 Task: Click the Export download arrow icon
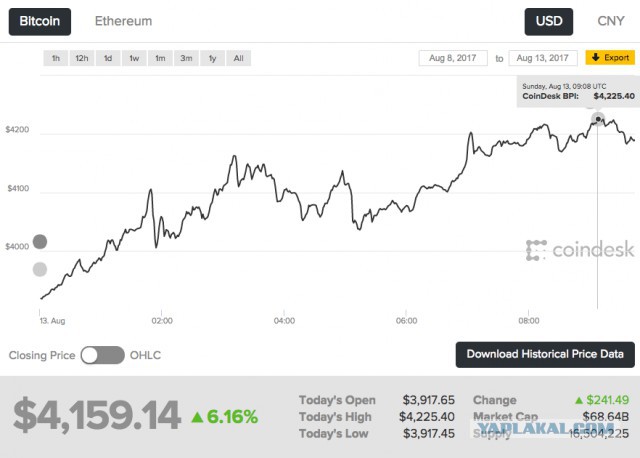[x=596, y=57]
